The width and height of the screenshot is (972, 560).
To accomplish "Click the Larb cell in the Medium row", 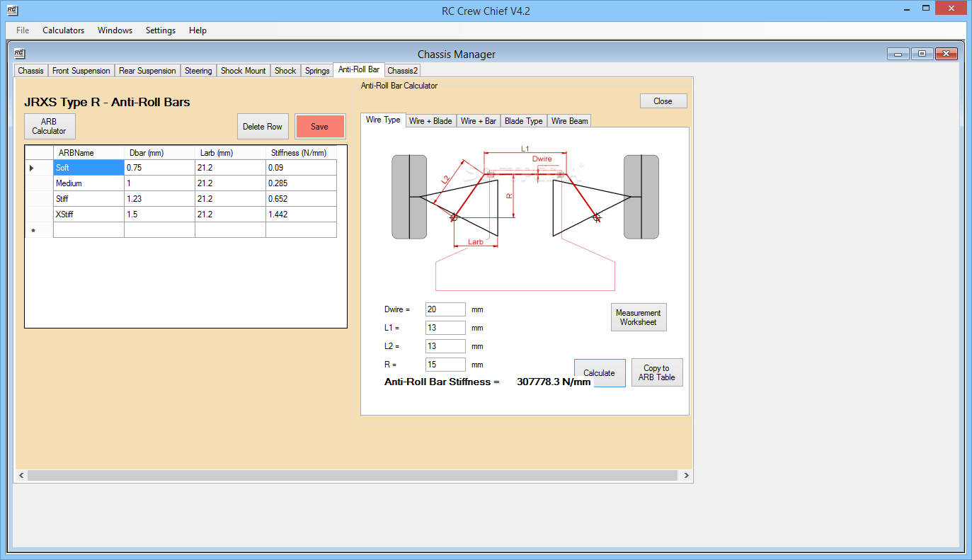I will point(230,183).
